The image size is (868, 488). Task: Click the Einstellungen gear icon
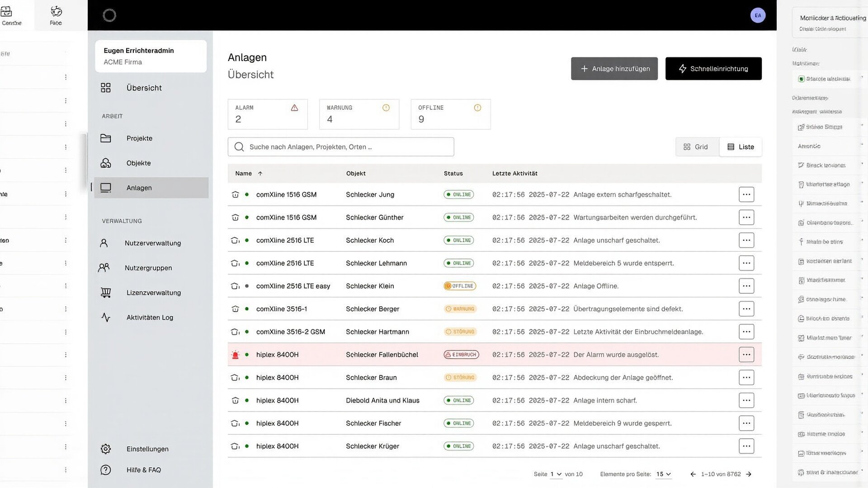105,449
